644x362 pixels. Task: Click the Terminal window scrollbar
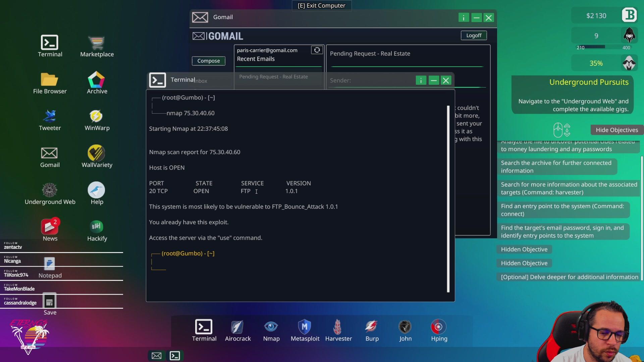(x=448, y=199)
